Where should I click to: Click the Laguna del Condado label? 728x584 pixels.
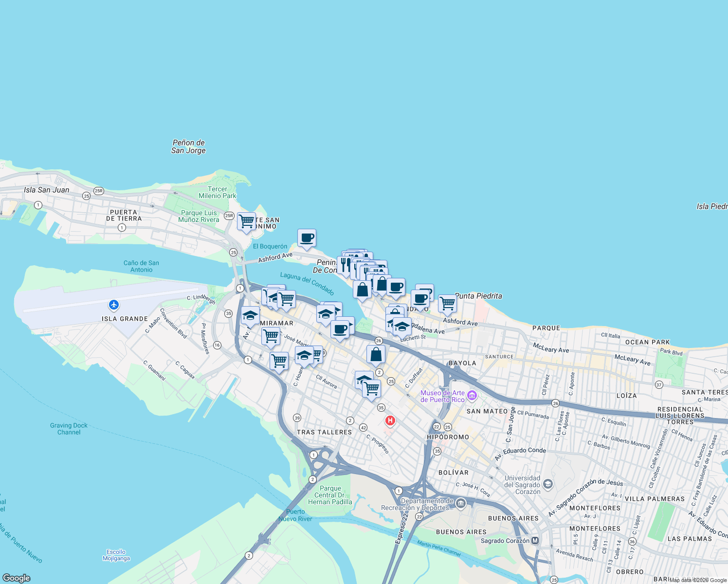point(307,284)
